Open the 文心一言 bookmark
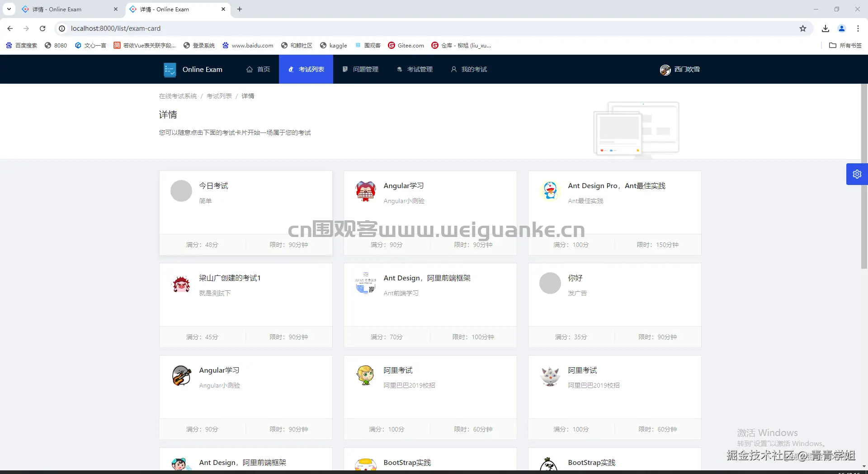The height and width of the screenshot is (474, 868). pos(90,45)
